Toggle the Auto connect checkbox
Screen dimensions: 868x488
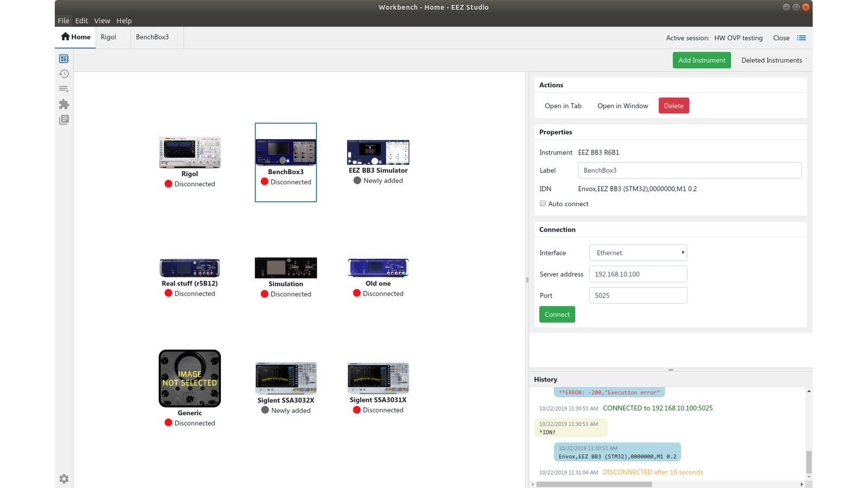pos(542,203)
